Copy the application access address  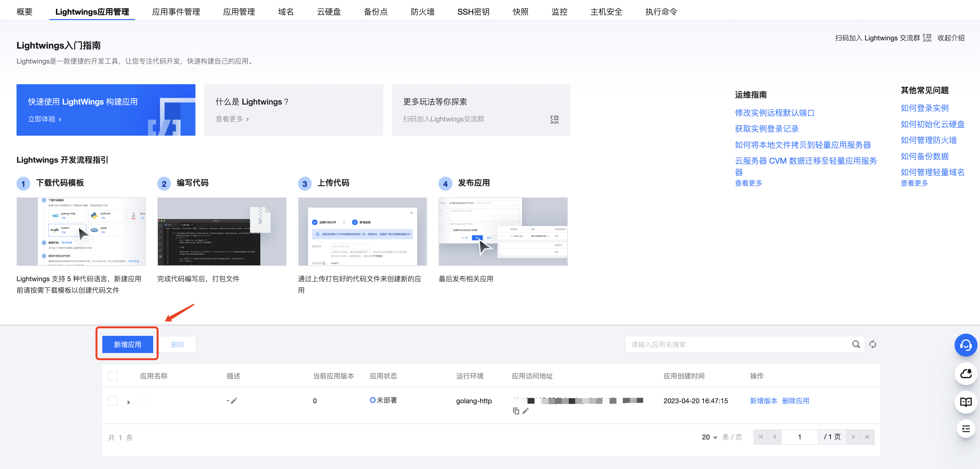click(516, 411)
